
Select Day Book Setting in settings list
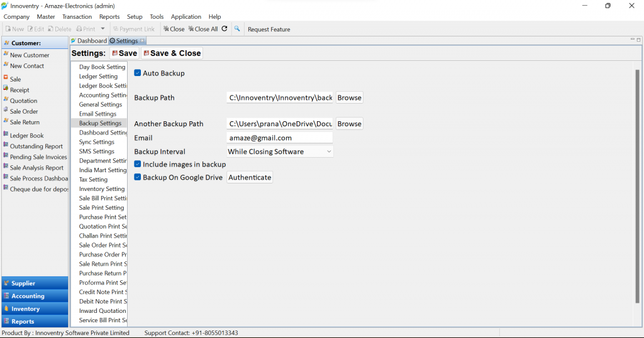102,67
